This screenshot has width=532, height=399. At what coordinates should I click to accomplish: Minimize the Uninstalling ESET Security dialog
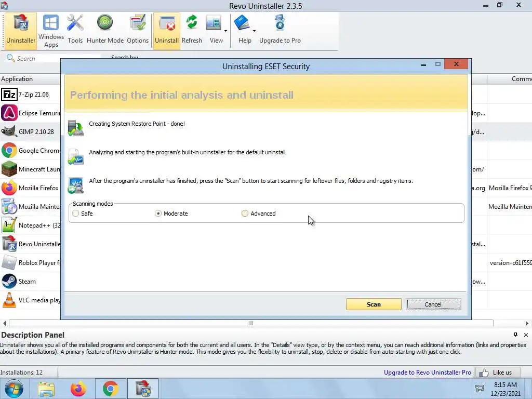pyautogui.click(x=423, y=64)
